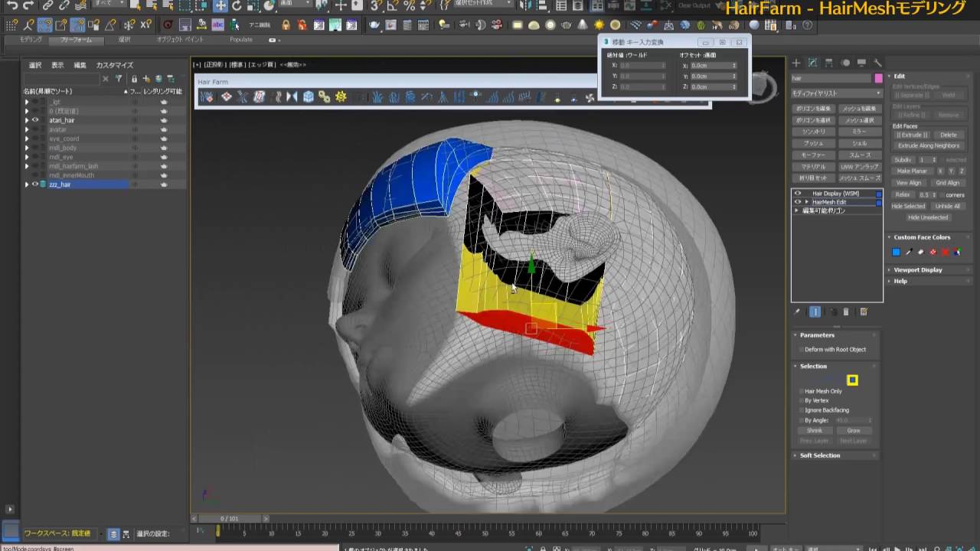Toggle visibility eye of zzz_hair
Viewport: 980px width, 551px height.
click(x=35, y=184)
